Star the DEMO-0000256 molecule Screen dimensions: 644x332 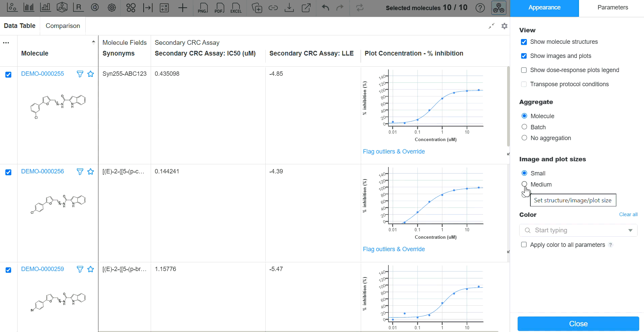coord(91,172)
